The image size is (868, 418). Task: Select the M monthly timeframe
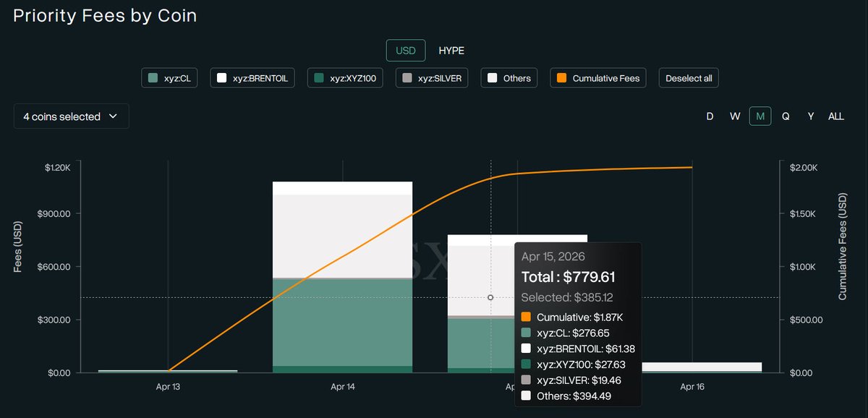coord(760,116)
